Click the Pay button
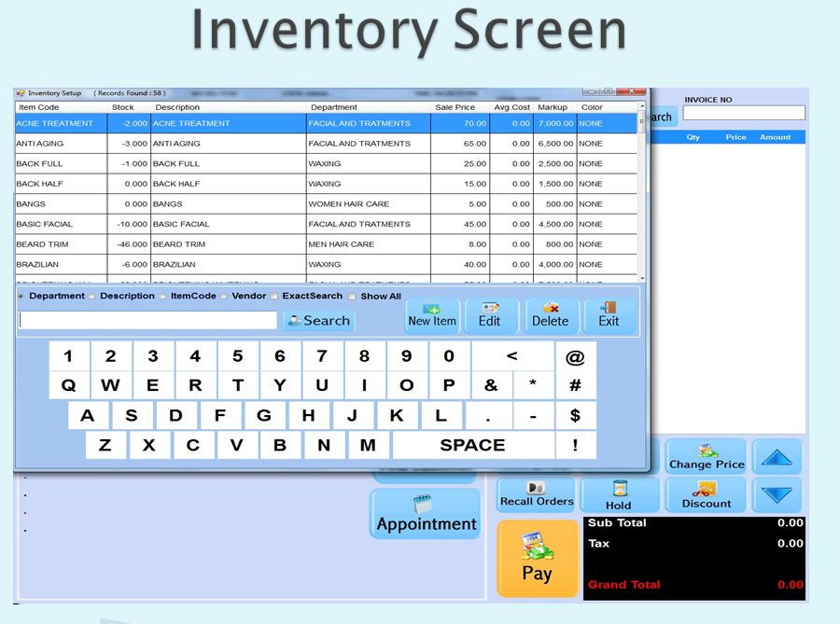This screenshot has width=840, height=624. (x=536, y=559)
